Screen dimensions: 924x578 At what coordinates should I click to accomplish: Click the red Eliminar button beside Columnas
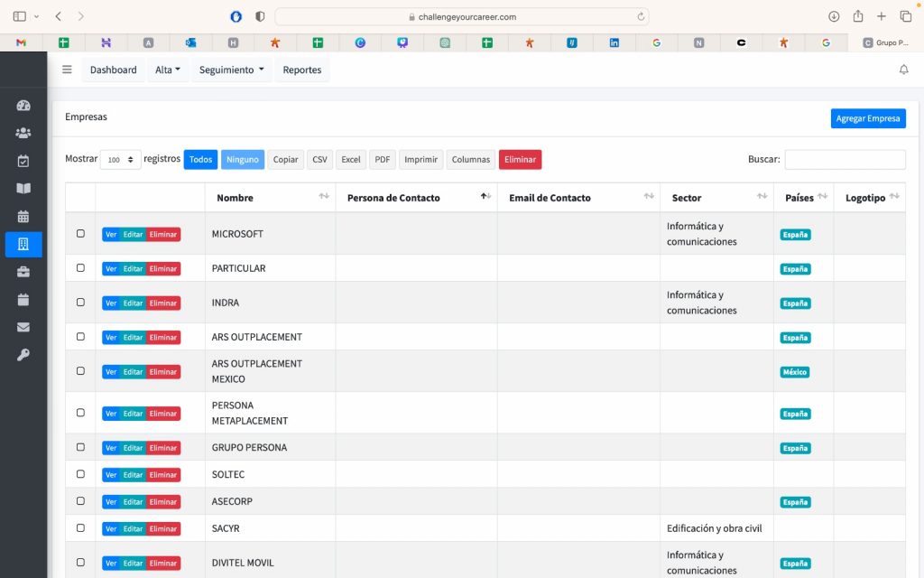pyautogui.click(x=521, y=159)
